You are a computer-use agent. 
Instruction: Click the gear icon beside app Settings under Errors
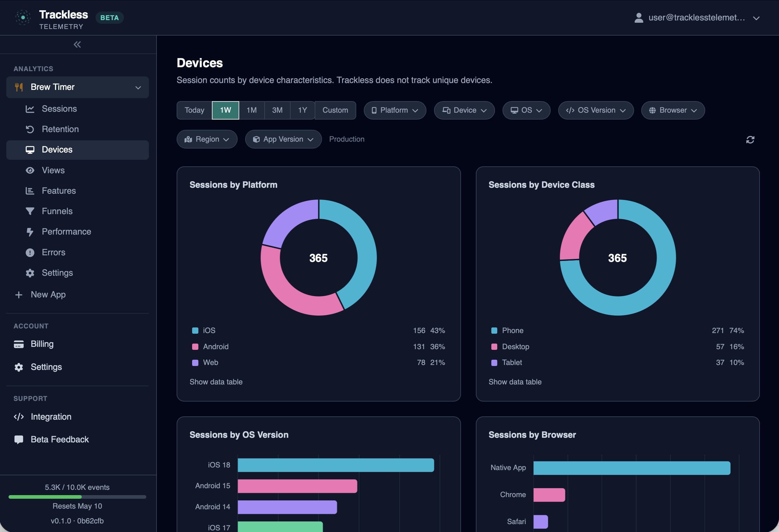[x=30, y=273]
